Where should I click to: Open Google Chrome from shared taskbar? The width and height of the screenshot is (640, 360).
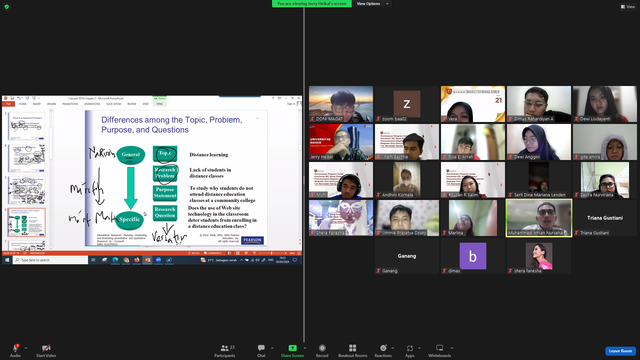(x=126, y=260)
